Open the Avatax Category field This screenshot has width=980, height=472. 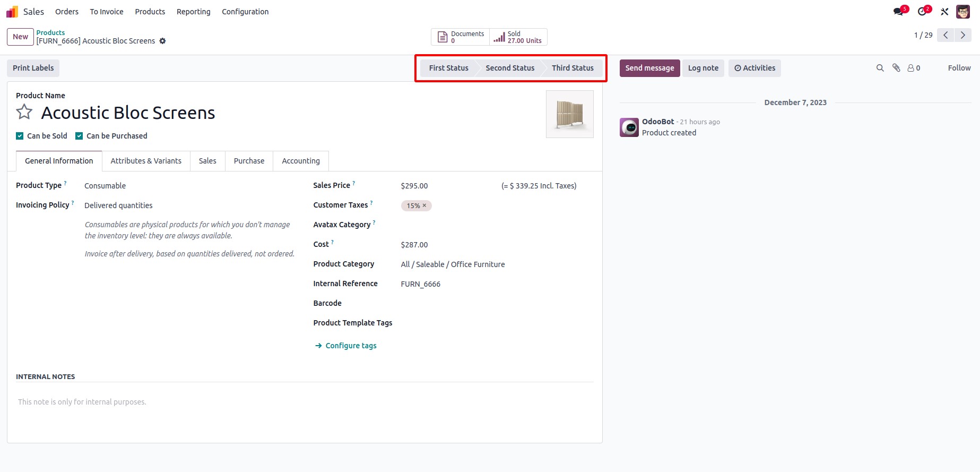point(497,225)
